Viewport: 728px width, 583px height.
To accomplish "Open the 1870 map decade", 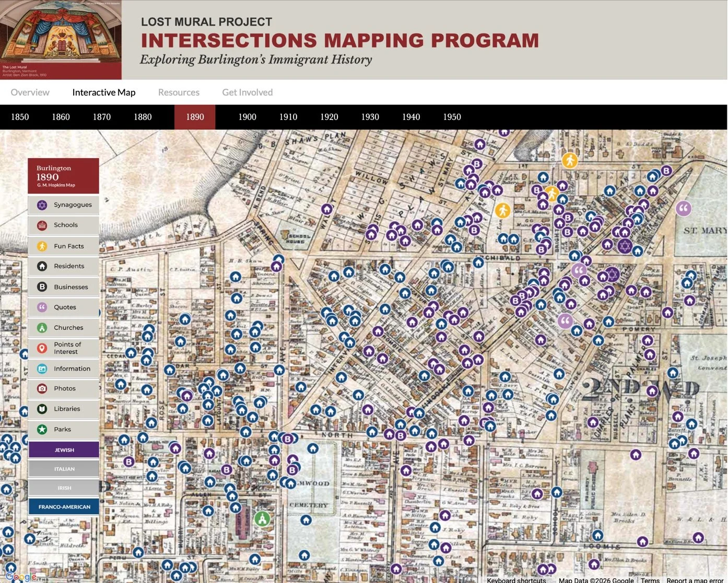I will [x=102, y=117].
